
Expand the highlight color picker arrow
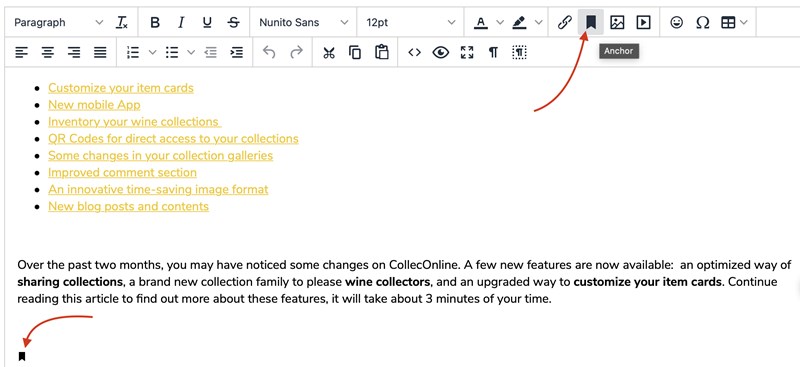538,22
